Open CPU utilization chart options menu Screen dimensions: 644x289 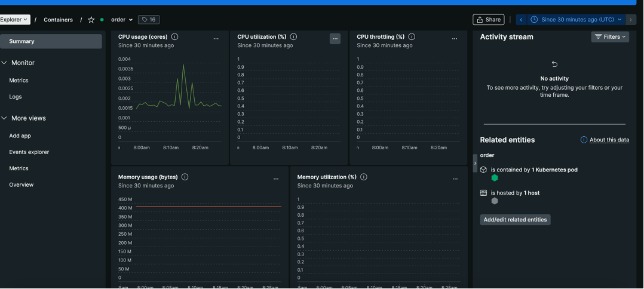(x=335, y=39)
